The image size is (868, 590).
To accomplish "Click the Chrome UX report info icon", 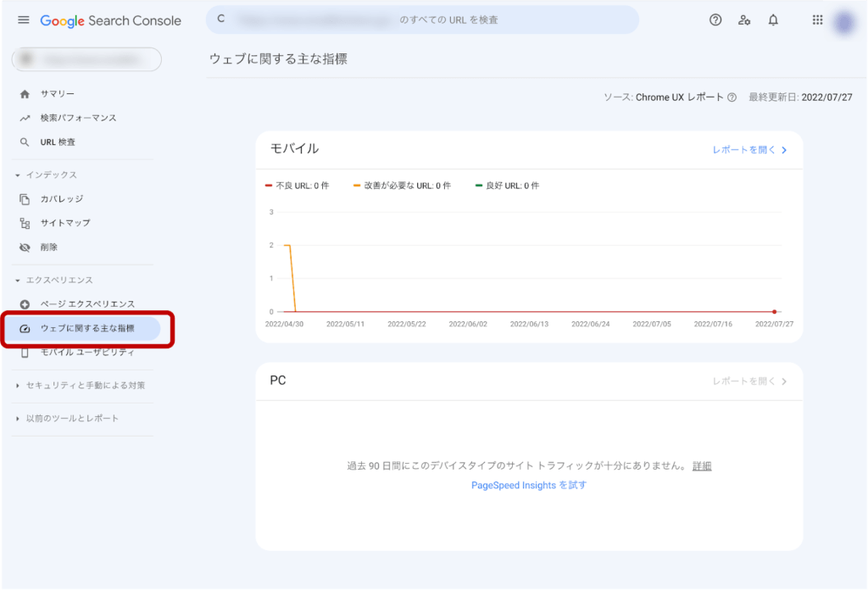I will point(732,97).
